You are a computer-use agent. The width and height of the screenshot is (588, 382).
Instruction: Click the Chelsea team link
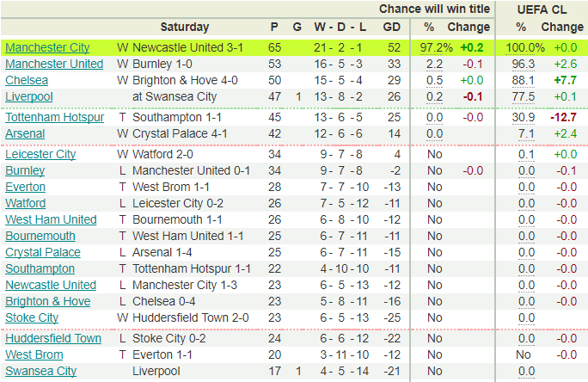pos(27,80)
